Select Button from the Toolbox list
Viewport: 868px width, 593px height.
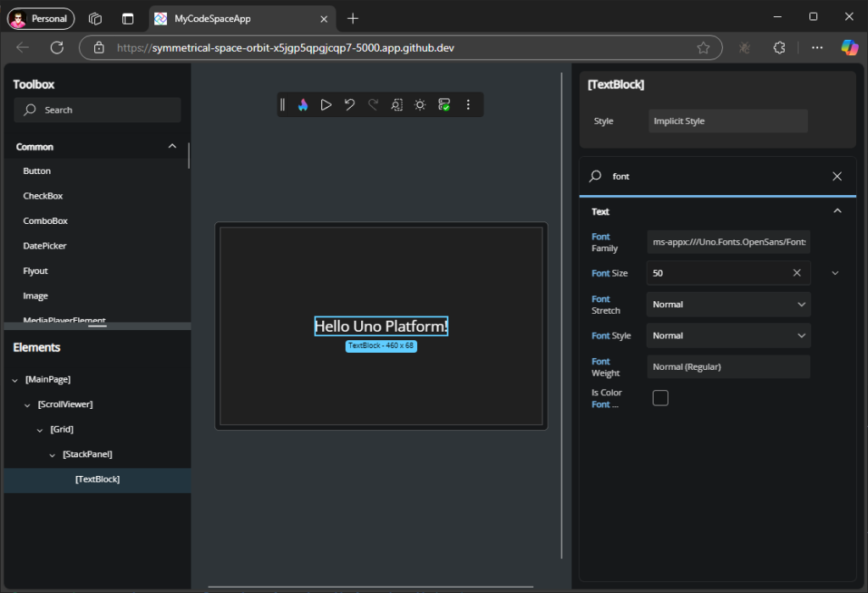click(36, 171)
